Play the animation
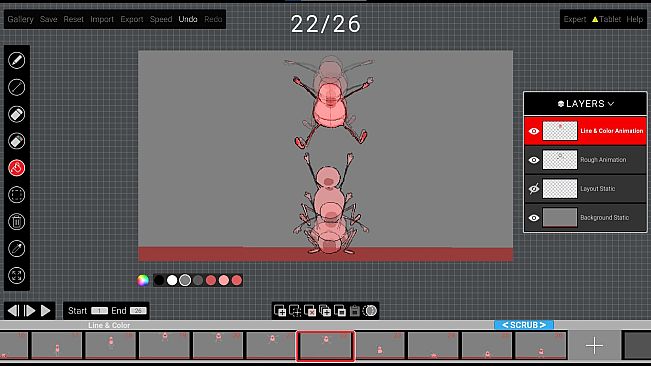 click(x=46, y=310)
